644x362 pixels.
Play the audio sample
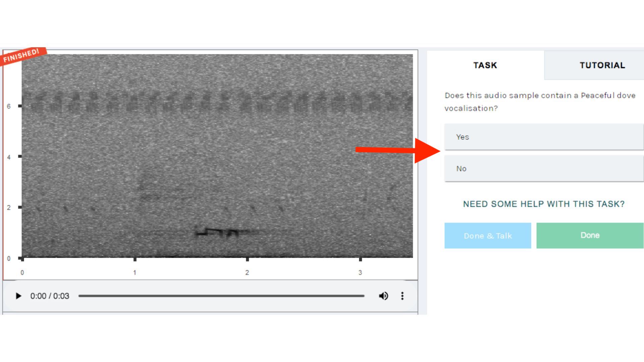point(18,296)
